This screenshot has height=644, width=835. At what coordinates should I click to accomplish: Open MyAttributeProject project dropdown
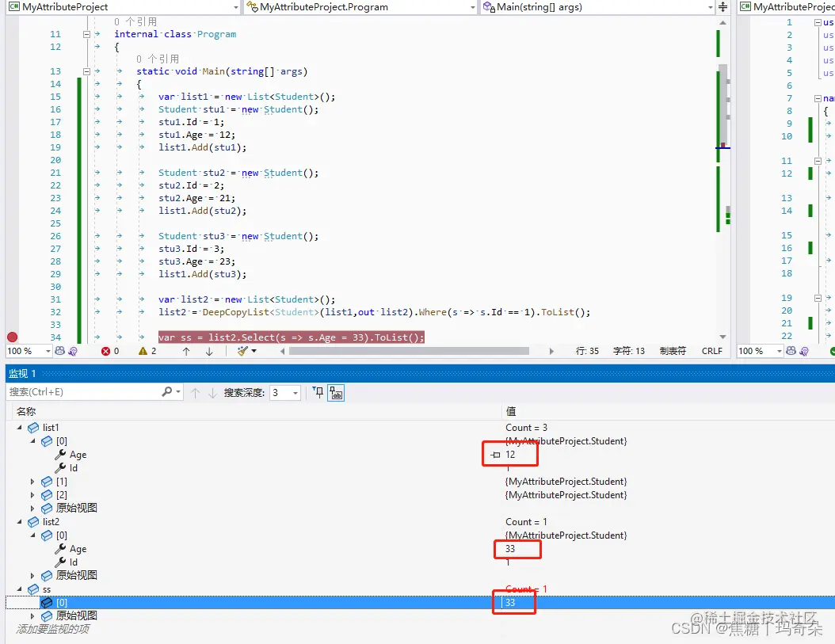(x=236, y=7)
